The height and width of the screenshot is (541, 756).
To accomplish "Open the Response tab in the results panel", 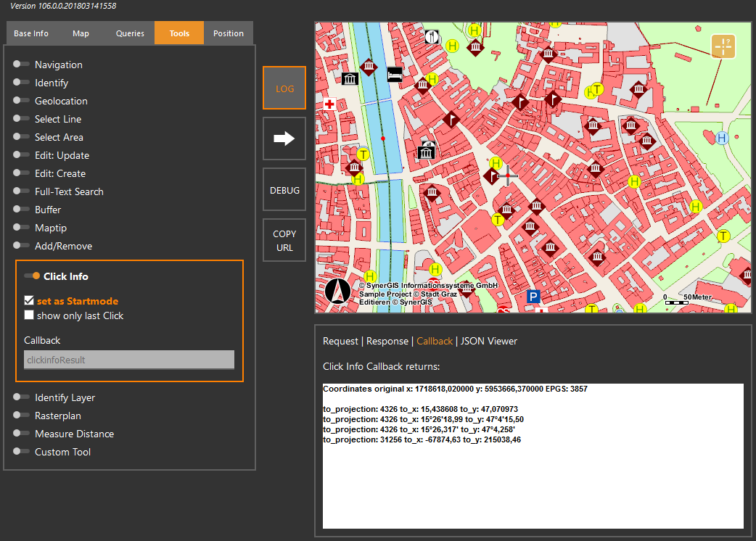I will 387,341.
